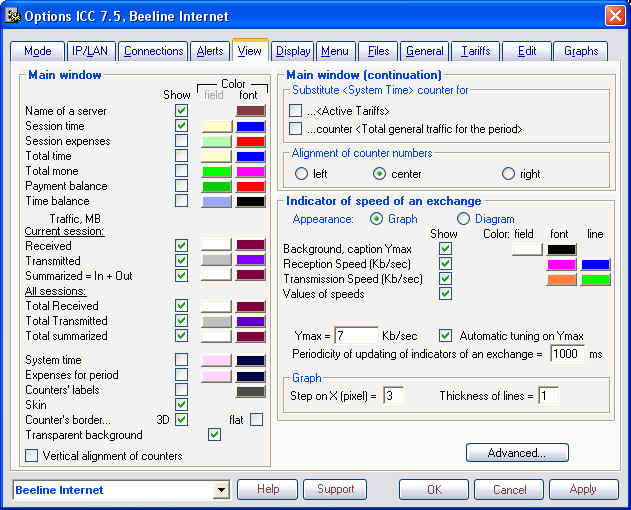
Task: Open the IP/LAN tab
Action: (90, 52)
